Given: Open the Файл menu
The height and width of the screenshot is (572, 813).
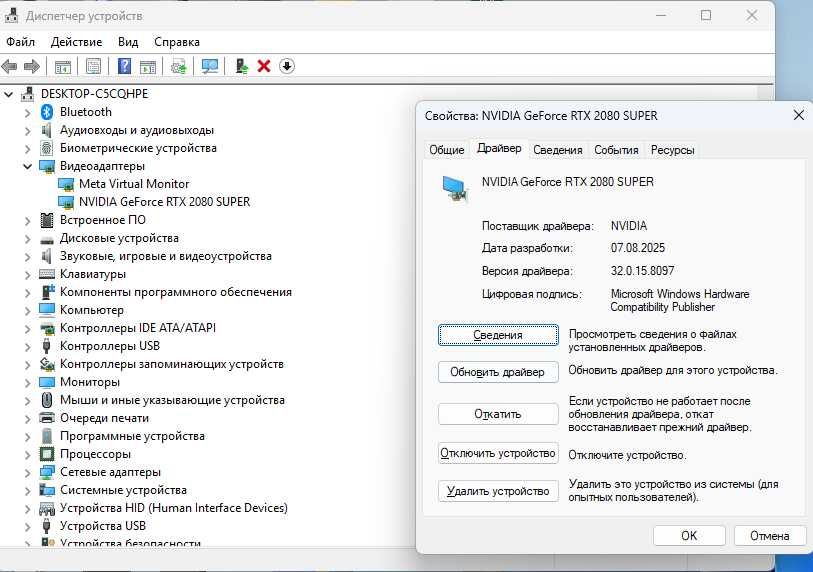Looking at the screenshot, I should tap(21, 42).
